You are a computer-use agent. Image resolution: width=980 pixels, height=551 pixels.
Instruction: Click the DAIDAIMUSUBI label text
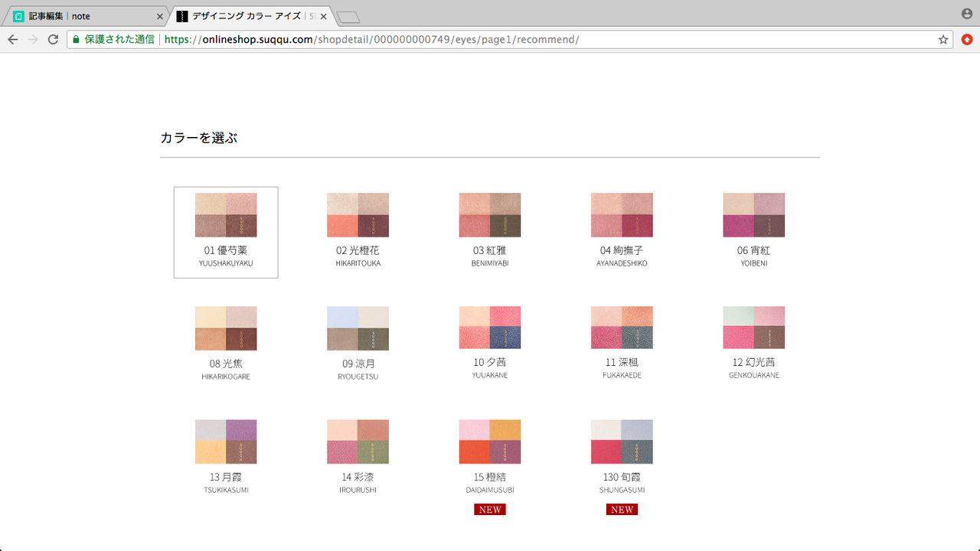tap(490, 490)
